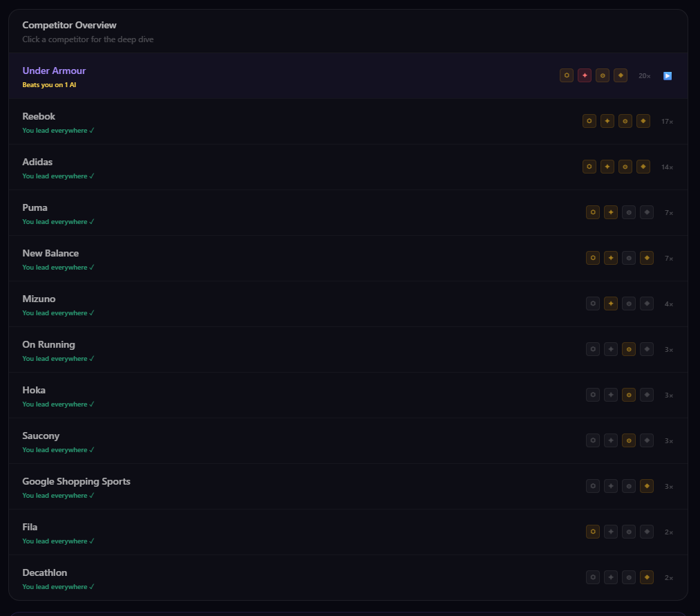Click the hexagon icon in Adidas row

pos(589,167)
